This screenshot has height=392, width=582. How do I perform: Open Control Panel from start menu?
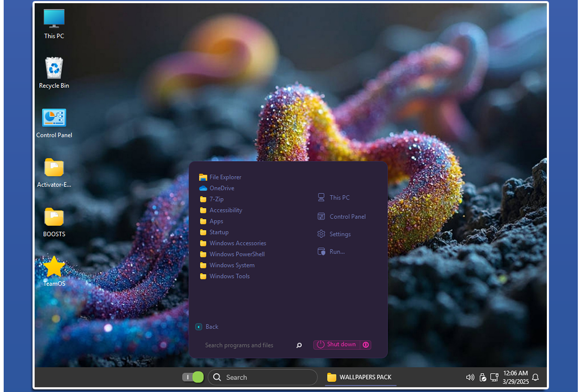tap(347, 216)
